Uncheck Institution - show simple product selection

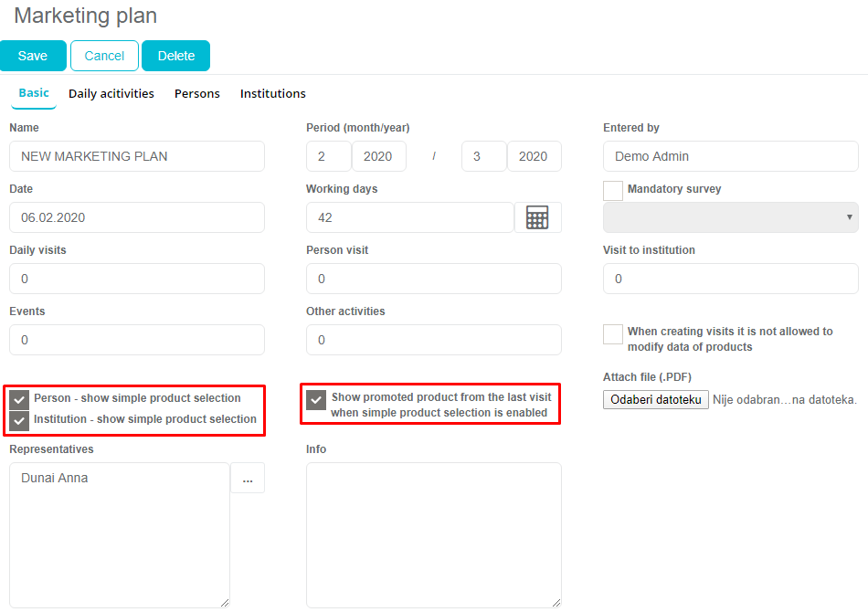pos(19,420)
